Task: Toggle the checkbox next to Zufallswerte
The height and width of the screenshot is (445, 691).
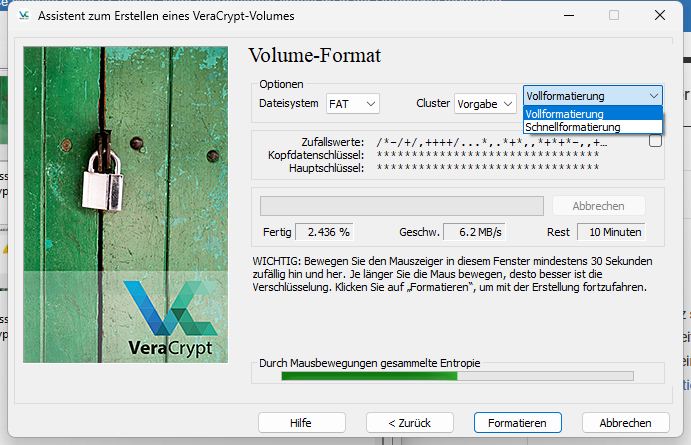Action: coord(655,141)
